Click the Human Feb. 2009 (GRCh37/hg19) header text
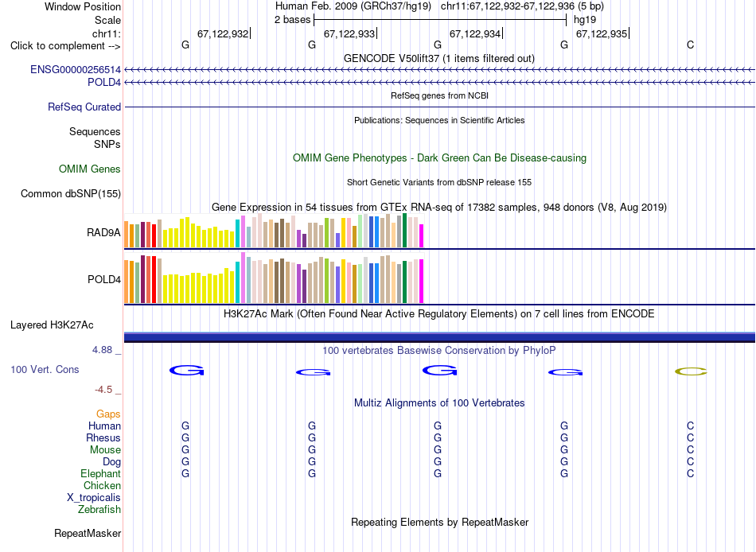The height and width of the screenshot is (552, 756). point(354,6)
